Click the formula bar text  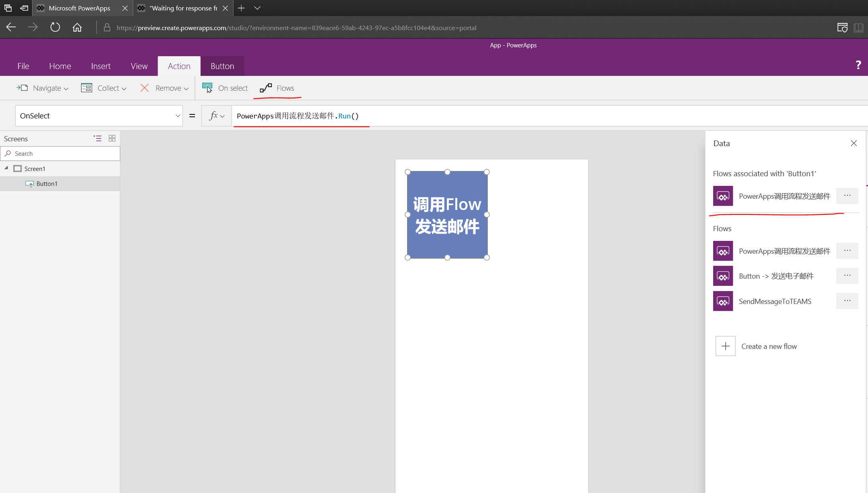pyautogui.click(x=297, y=116)
